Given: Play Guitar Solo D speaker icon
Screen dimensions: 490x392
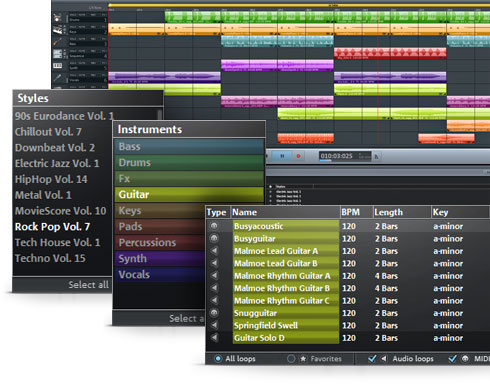Looking at the screenshot, I should point(214,338).
